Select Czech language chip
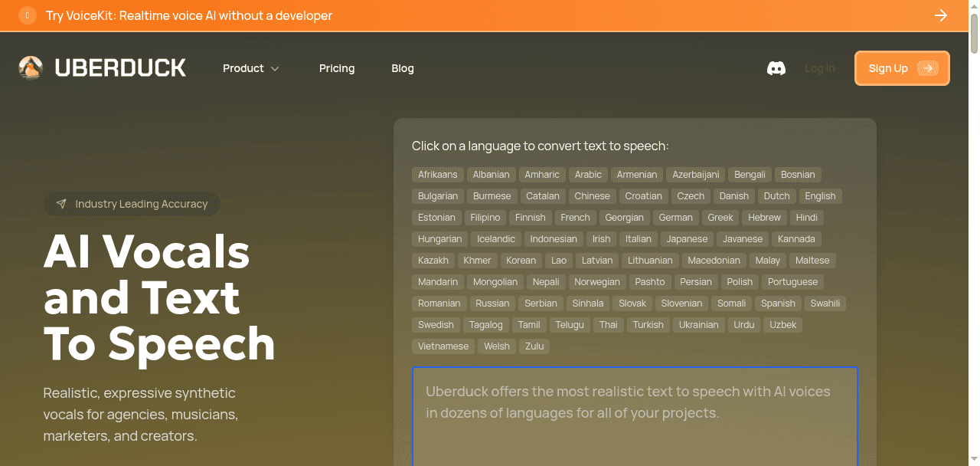980x466 pixels. coord(691,196)
